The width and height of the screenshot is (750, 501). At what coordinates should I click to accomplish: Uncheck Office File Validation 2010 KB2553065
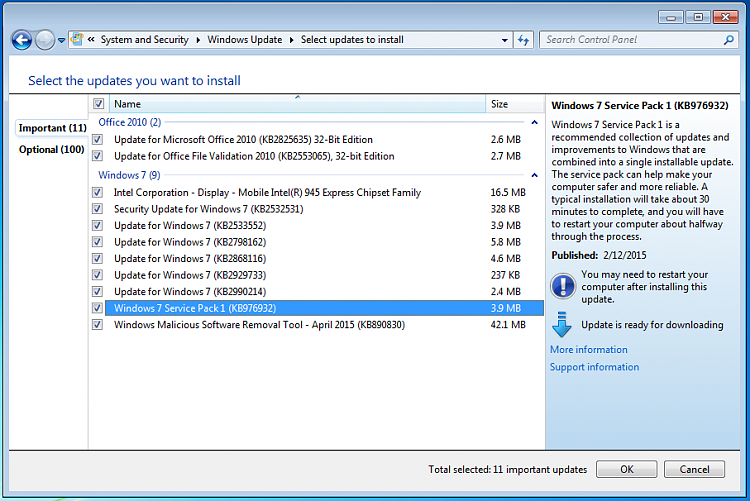(x=98, y=156)
